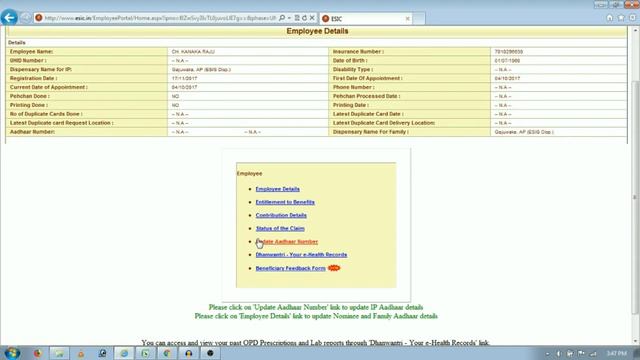640x360 pixels.
Task: Click green Employee Details nominee instruction text
Action: [x=316, y=316]
